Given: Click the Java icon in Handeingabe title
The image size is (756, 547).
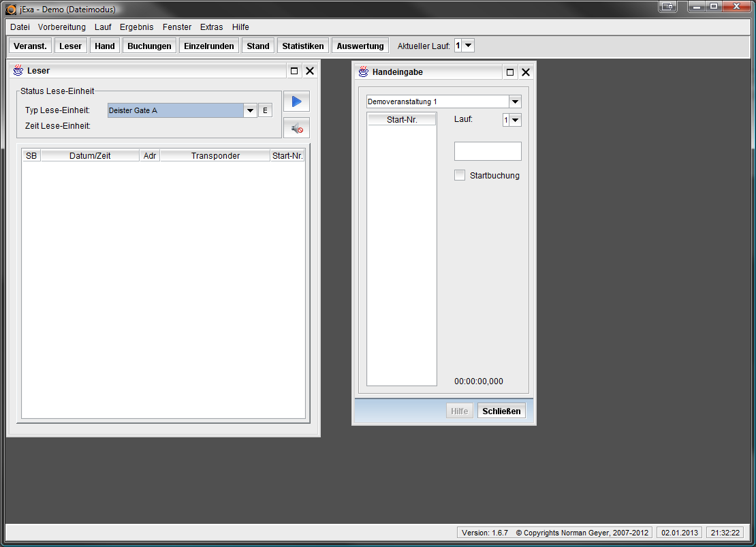Looking at the screenshot, I should 363,72.
